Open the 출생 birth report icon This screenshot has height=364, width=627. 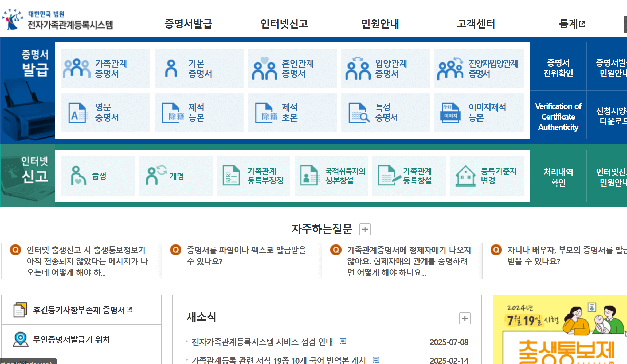pyautogui.click(x=97, y=176)
